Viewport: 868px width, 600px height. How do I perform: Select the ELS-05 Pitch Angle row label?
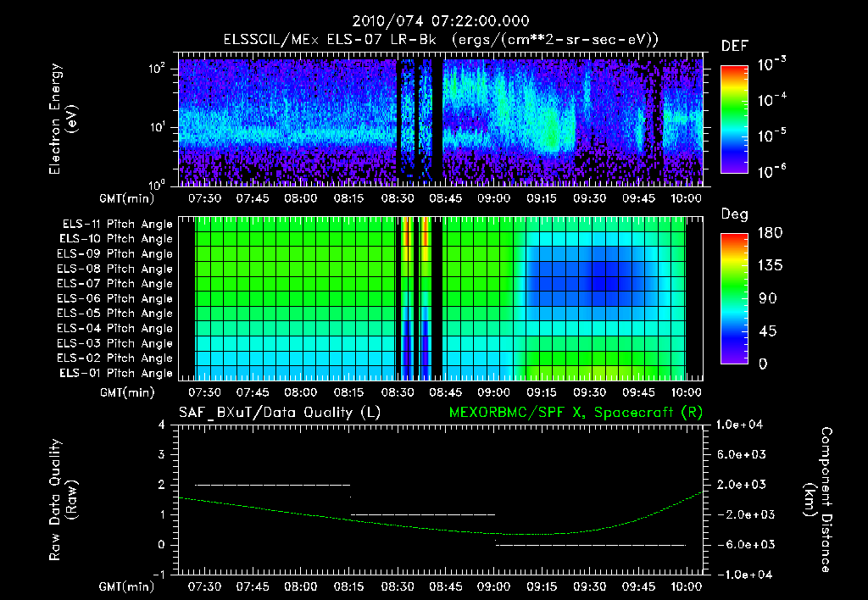coord(114,314)
